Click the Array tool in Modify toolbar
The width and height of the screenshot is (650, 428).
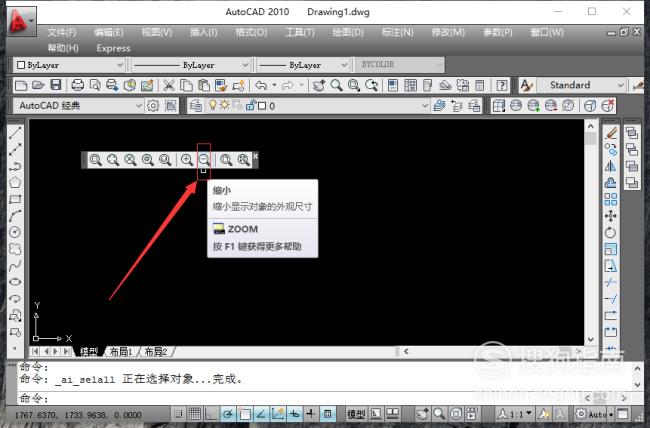611,199
